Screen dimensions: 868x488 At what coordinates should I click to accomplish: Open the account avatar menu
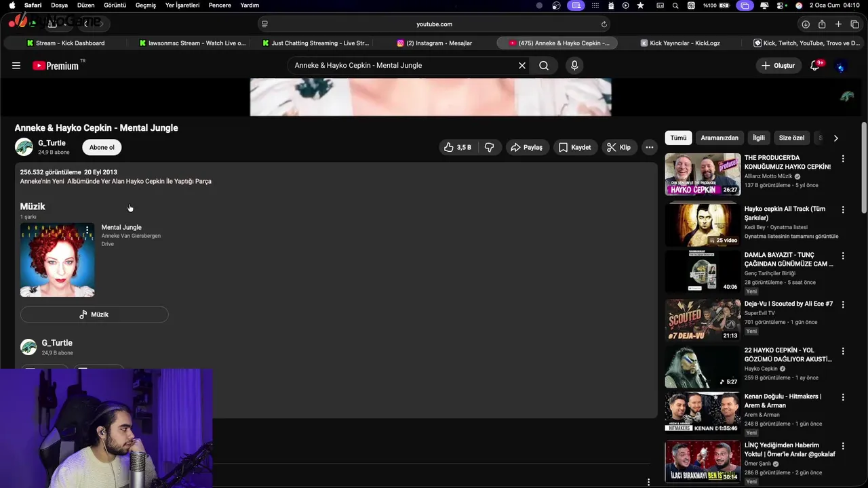[841, 66]
